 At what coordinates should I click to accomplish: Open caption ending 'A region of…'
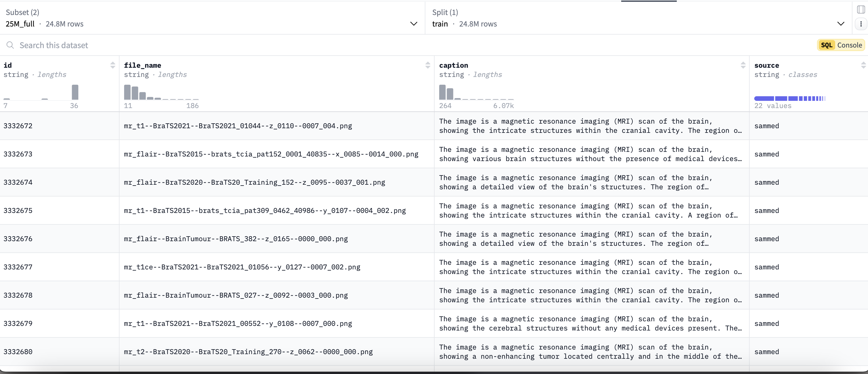588,210
